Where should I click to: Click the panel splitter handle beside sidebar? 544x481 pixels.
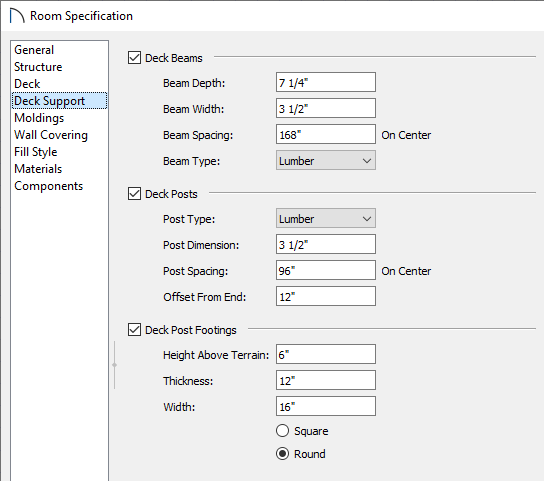tap(114, 365)
